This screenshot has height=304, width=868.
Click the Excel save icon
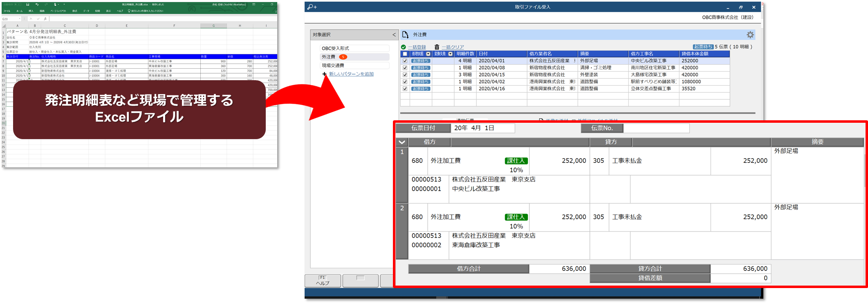click(x=28, y=5)
